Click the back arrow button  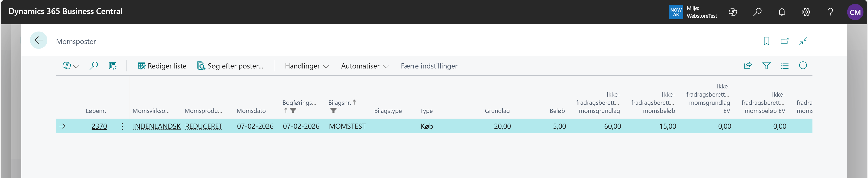pyautogui.click(x=38, y=40)
